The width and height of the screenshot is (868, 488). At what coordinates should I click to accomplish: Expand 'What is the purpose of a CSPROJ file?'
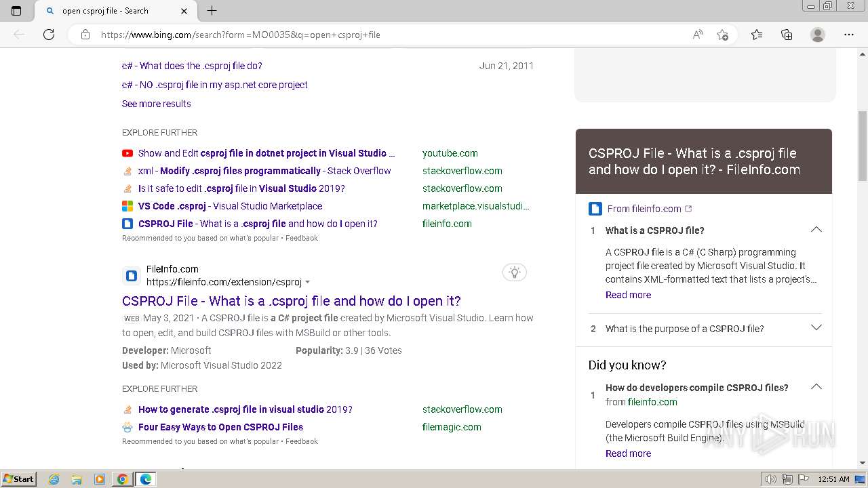[816, 328]
